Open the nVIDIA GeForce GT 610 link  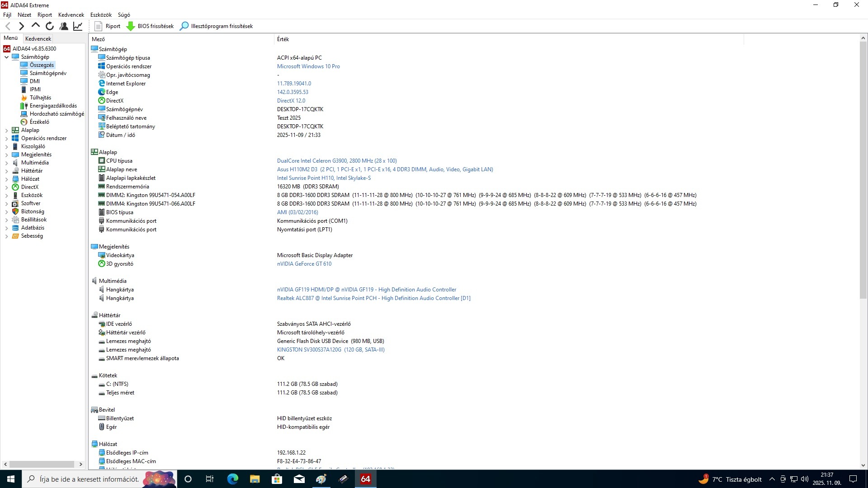(304, 264)
